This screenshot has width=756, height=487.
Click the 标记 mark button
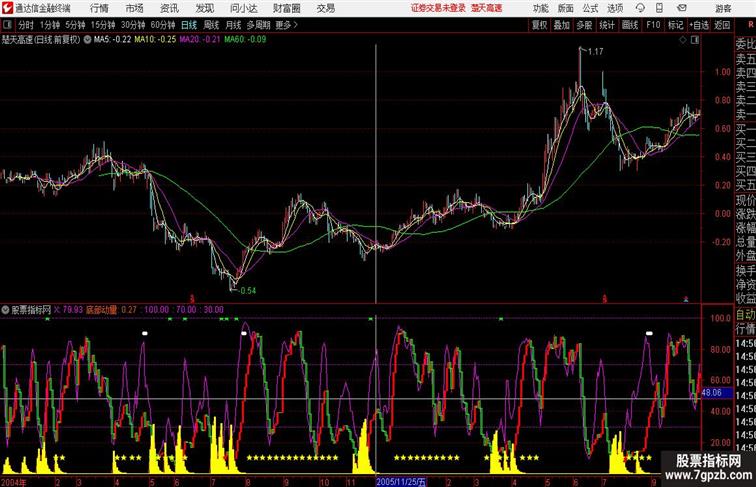pos(675,25)
